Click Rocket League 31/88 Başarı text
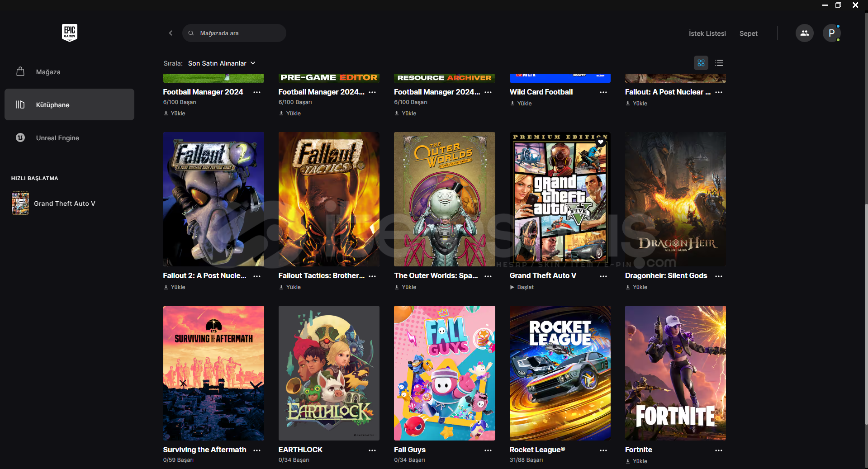Viewport: 868px width, 469px height. point(526,460)
